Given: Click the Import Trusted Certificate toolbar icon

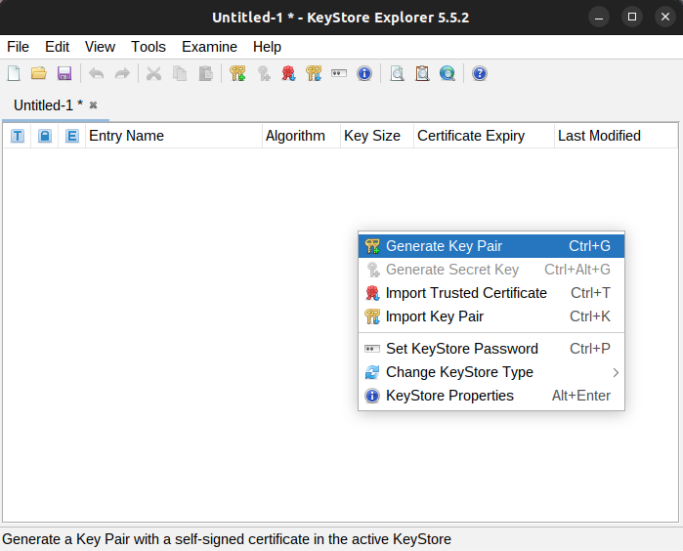Looking at the screenshot, I should pyautogui.click(x=288, y=73).
